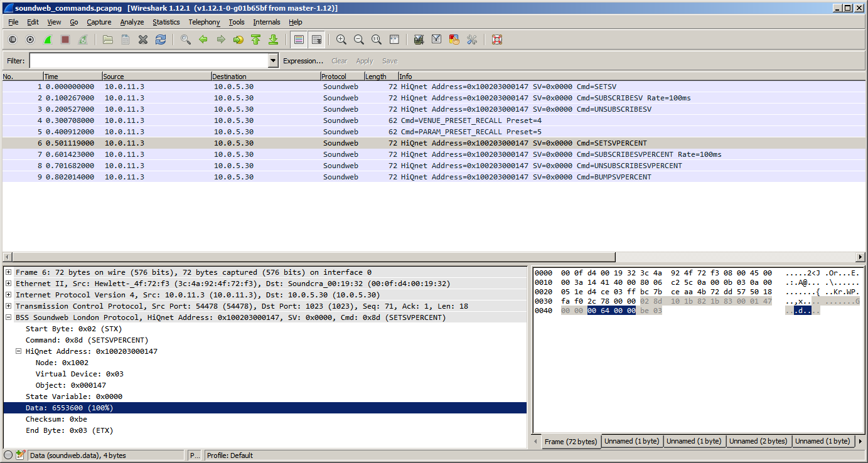Select packet 4 VENUE_PRESET_RECALL row
Image resolution: width=868 pixels, height=463 pixels.
[x=434, y=120]
